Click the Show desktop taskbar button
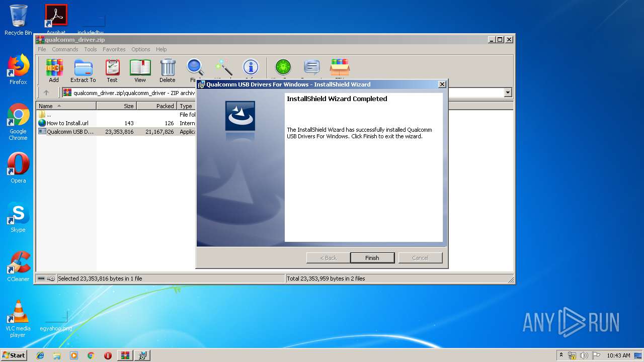This screenshot has height=362, width=644. click(x=638, y=355)
